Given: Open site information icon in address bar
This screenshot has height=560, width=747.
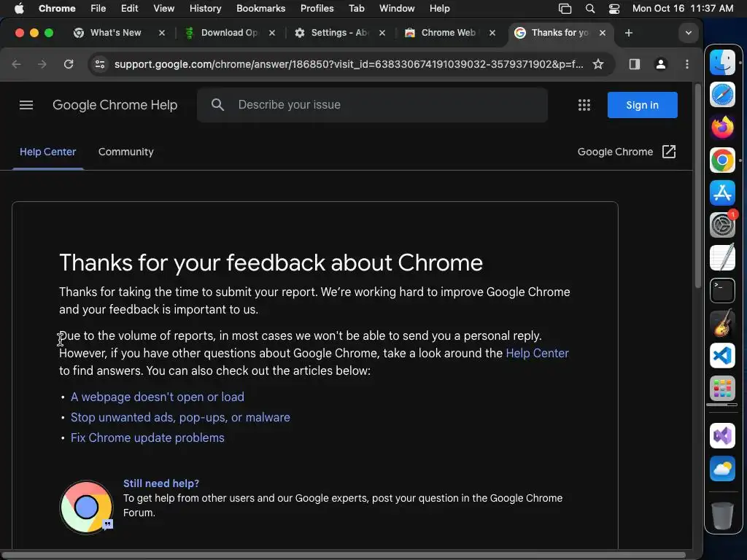Looking at the screenshot, I should (x=99, y=64).
